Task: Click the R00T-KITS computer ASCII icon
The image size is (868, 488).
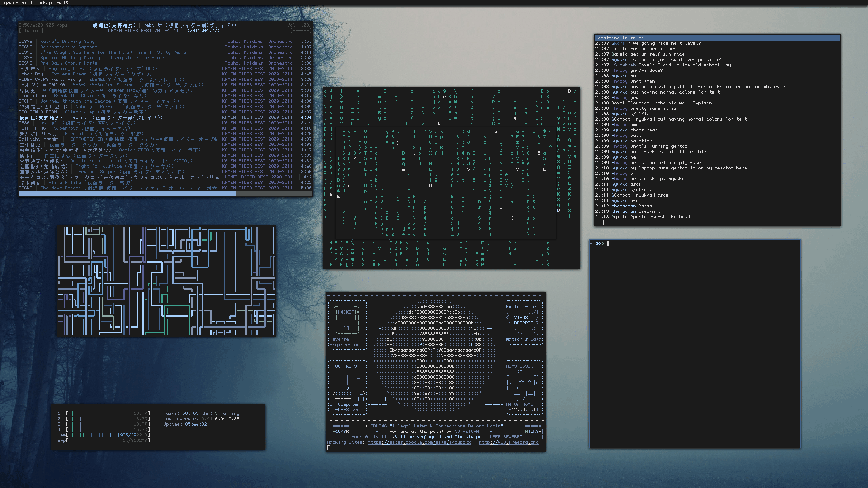Action: [347, 384]
